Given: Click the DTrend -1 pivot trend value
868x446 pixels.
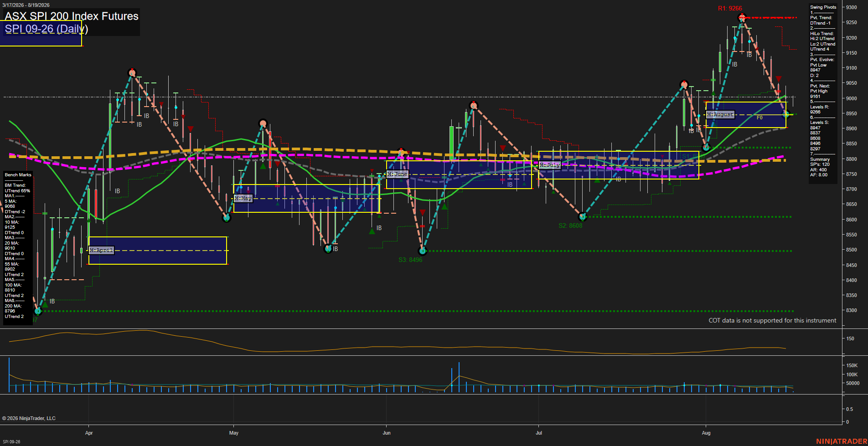Looking at the screenshot, I should point(820,23).
